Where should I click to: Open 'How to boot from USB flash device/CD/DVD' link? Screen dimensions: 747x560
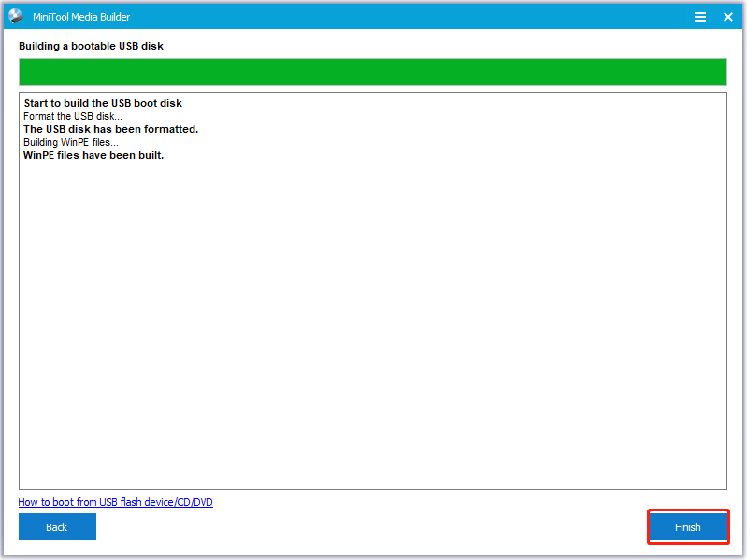coord(115,502)
